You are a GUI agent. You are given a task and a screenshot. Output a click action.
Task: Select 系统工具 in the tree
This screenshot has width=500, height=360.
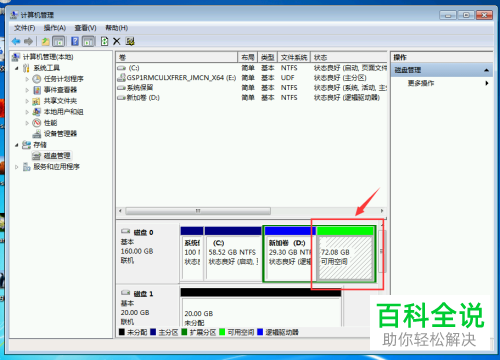point(47,68)
